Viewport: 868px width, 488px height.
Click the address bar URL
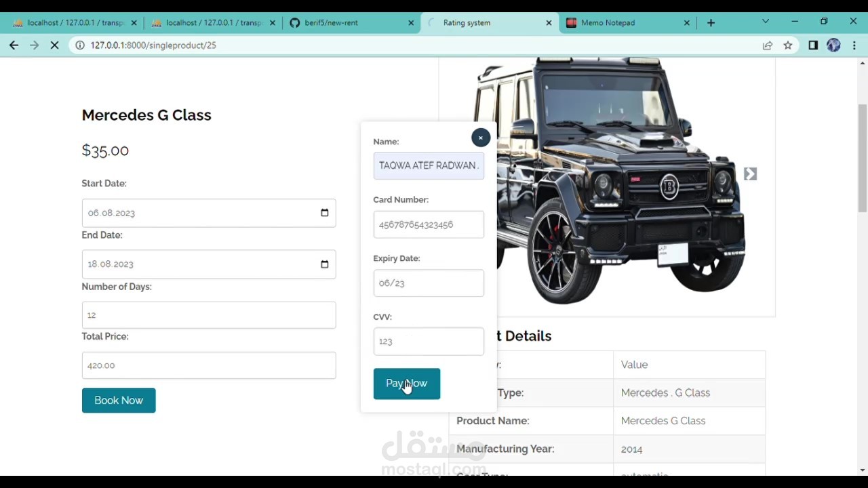[x=153, y=45]
